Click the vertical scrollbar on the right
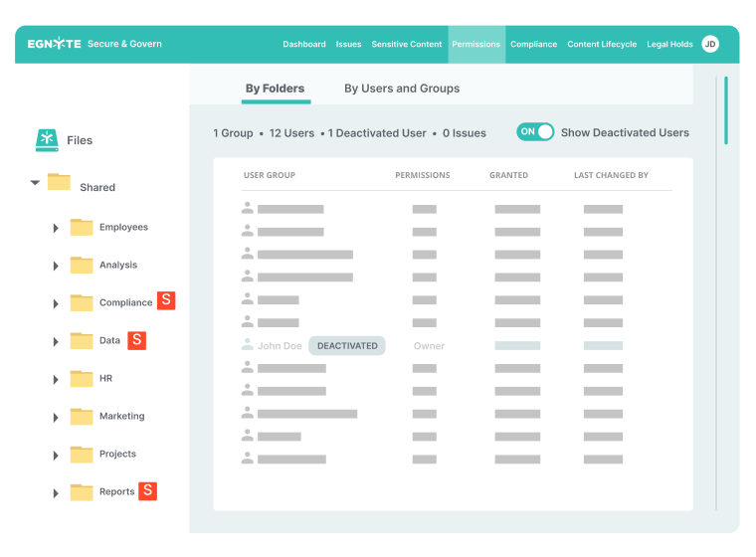The height and width of the screenshot is (557, 756). click(725, 109)
